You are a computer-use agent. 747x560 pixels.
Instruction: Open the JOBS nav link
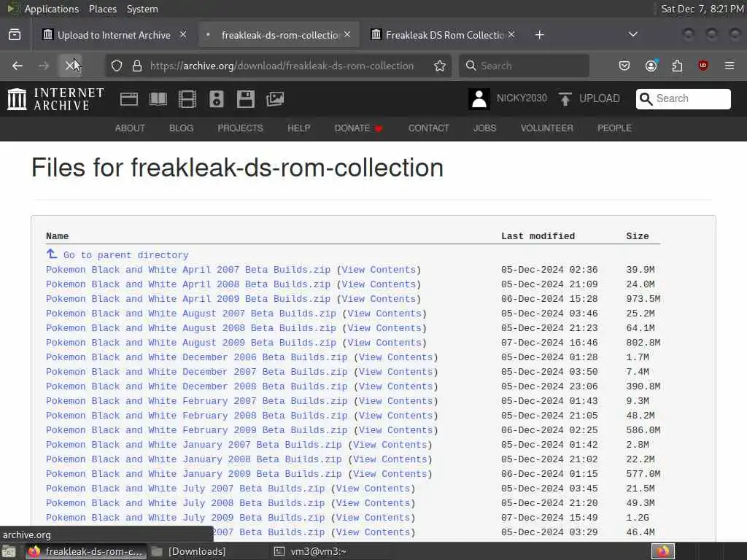point(484,128)
